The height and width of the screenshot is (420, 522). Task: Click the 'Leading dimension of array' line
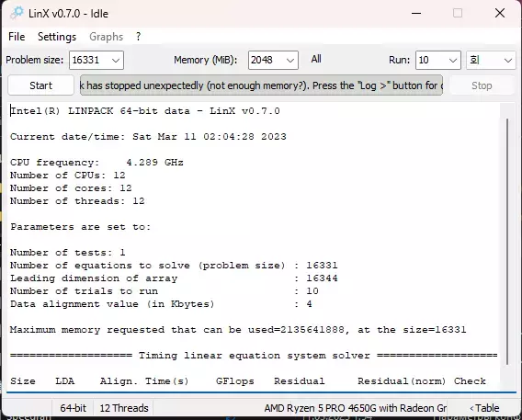pos(174,278)
